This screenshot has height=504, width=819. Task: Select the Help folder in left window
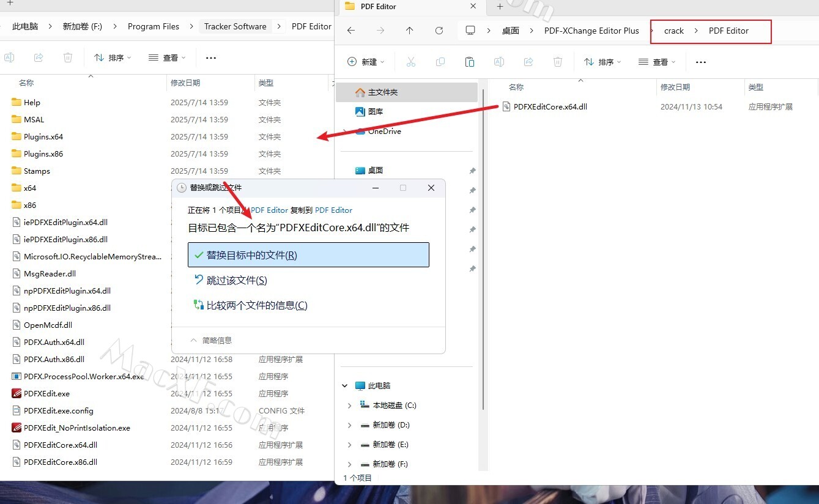tap(32, 102)
